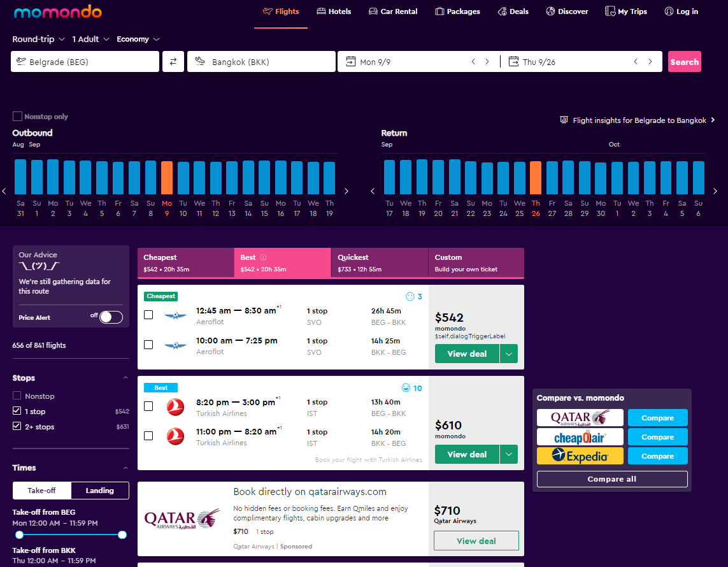Collapse the Stops filter section
This screenshot has height=567, width=728.
125,378
